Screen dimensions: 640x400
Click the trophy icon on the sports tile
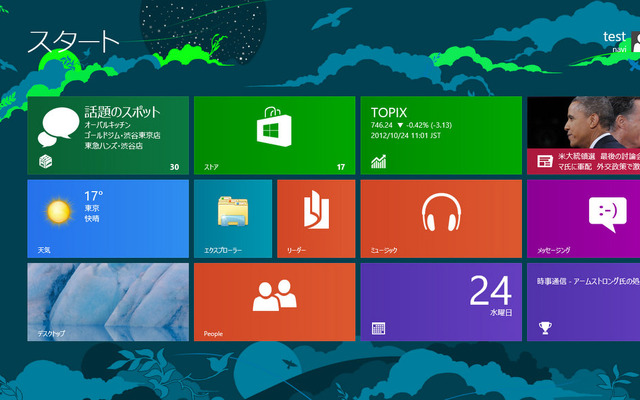pos(545,328)
